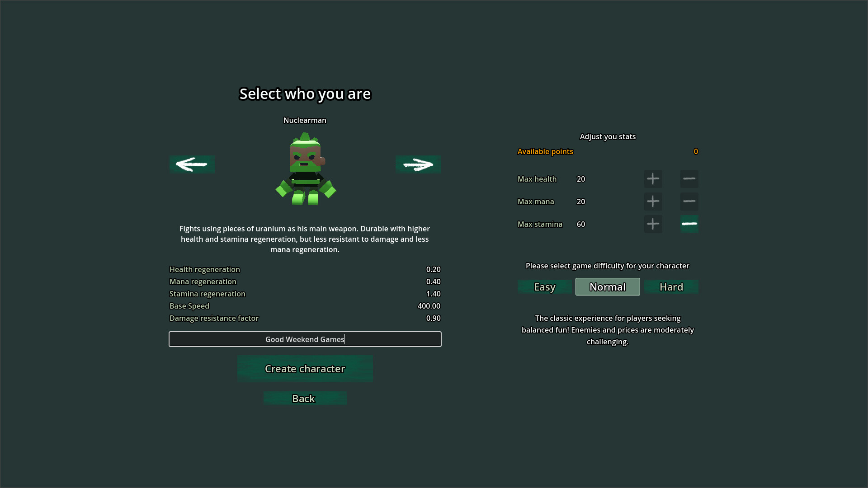Decrease Max health with minus icon
The image size is (868, 488).
point(689,179)
